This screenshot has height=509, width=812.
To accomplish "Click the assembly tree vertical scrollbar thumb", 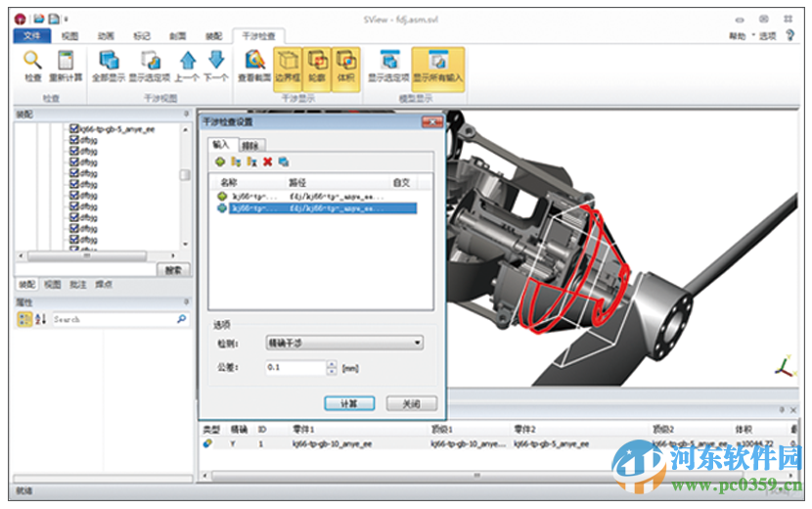I will pos(186,174).
